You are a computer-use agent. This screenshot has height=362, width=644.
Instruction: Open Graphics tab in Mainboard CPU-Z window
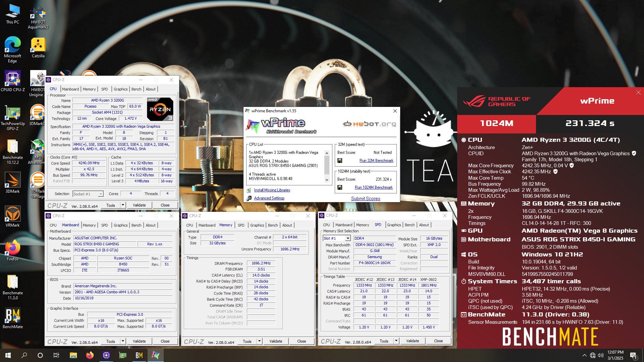pyautogui.click(x=120, y=225)
